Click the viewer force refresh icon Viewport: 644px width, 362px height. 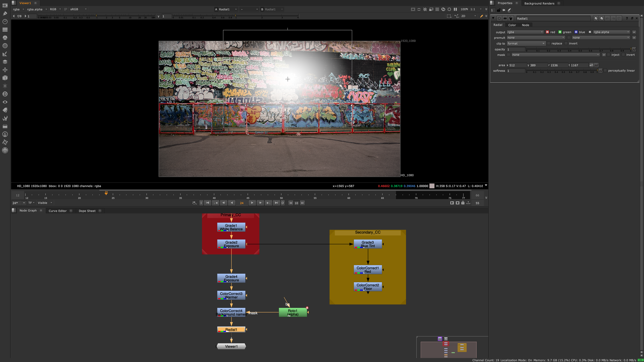443,9
